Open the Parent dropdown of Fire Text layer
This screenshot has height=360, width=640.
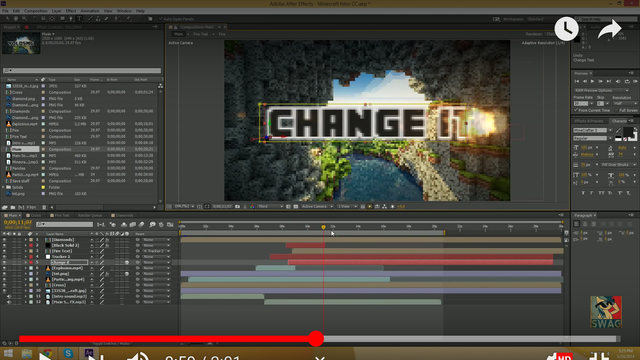tap(156, 251)
